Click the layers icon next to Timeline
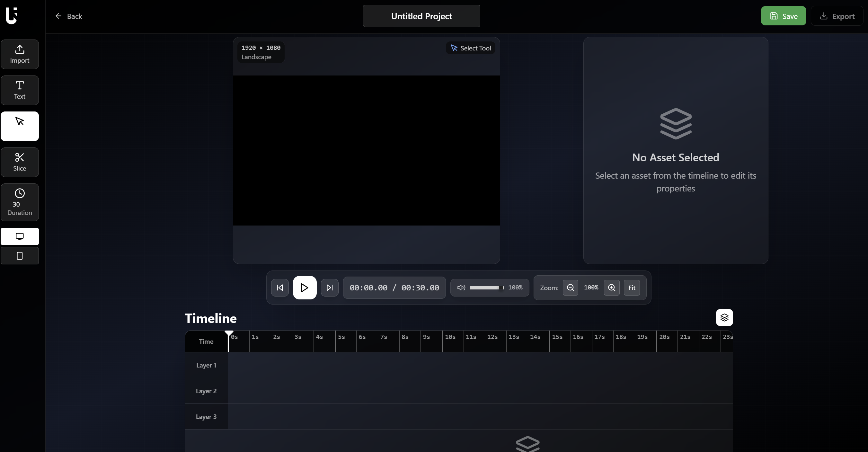Screen dimensions: 868x452 click(x=724, y=317)
